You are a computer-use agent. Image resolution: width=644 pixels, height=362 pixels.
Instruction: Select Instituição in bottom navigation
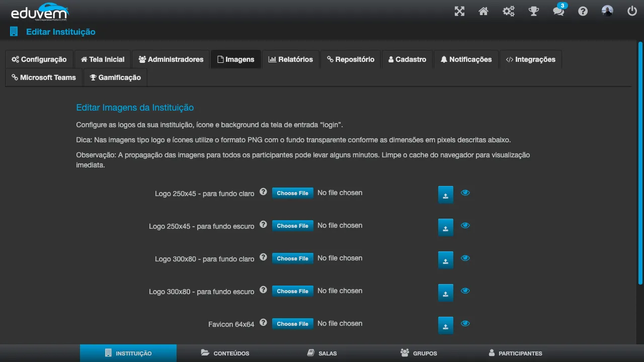pos(128,353)
